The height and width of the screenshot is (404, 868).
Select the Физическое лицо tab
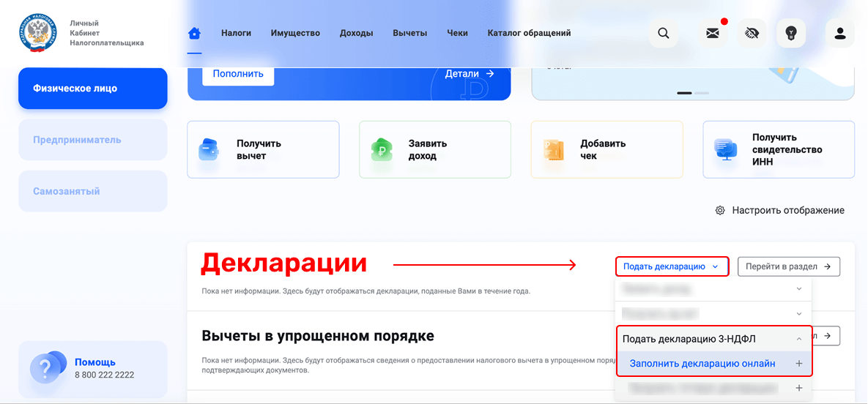93,89
